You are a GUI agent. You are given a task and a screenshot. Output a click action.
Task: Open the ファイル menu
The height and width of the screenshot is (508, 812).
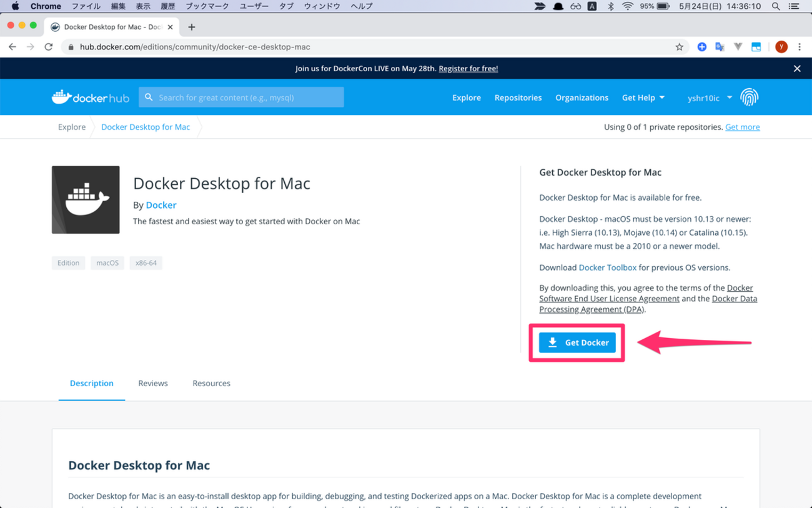(x=86, y=6)
